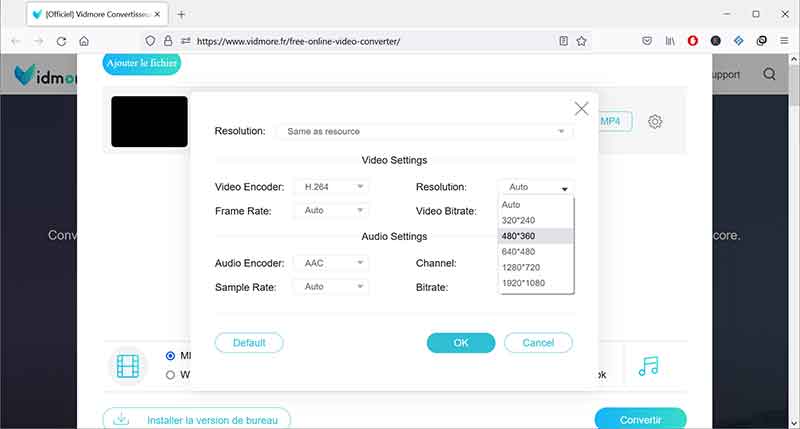This screenshot has width=800, height=429.
Task: Select the video format film icon
Action: (127, 365)
